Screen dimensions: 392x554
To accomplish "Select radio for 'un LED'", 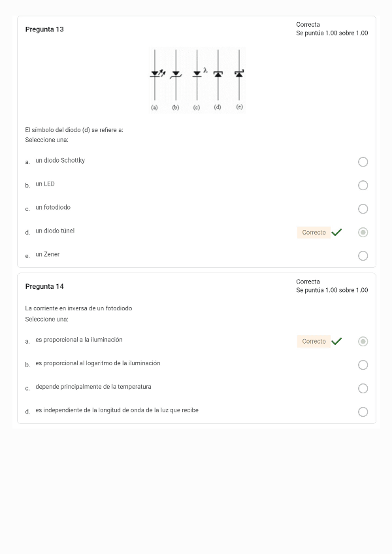I will point(363,186).
